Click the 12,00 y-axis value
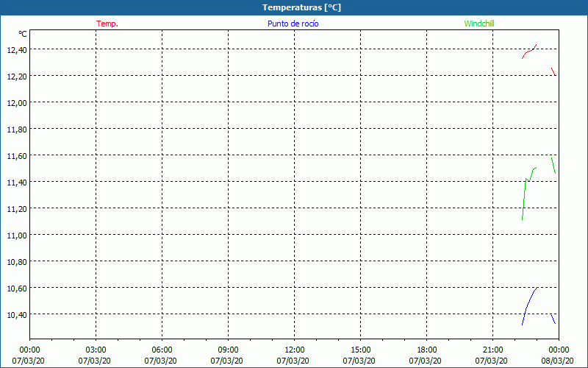 (x=17, y=102)
